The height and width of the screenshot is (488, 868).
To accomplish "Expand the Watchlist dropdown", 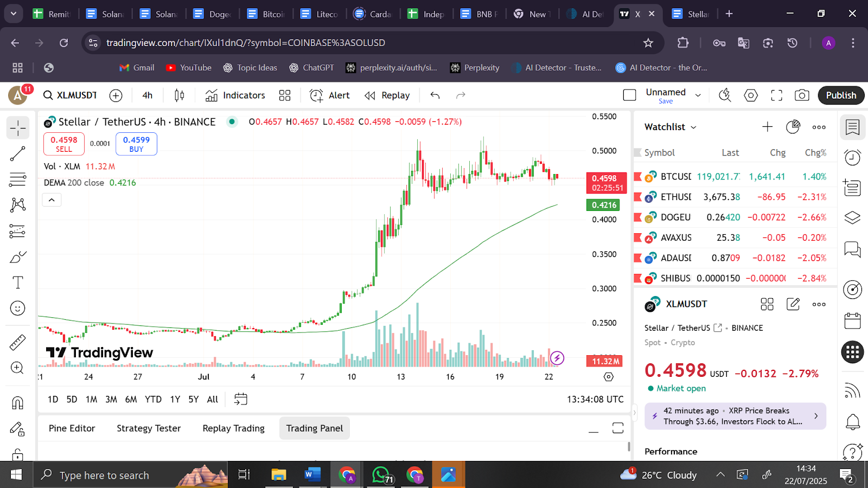I will click(x=670, y=127).
